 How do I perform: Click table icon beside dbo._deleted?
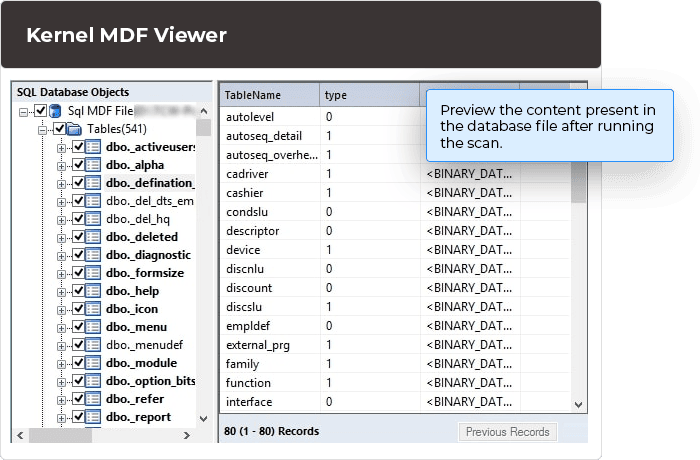point(93,237)
